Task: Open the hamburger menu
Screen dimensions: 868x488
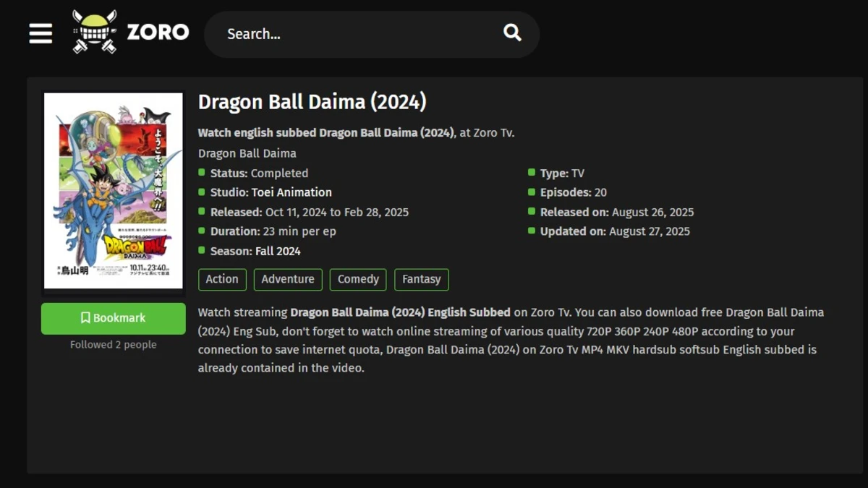Action: click(x=41, y=33)
